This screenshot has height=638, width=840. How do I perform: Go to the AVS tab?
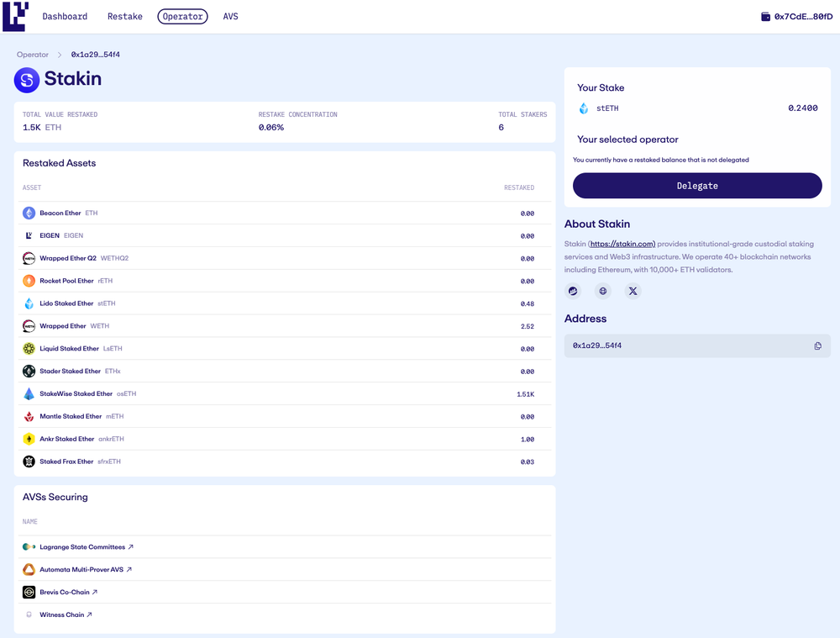point(230,17)
